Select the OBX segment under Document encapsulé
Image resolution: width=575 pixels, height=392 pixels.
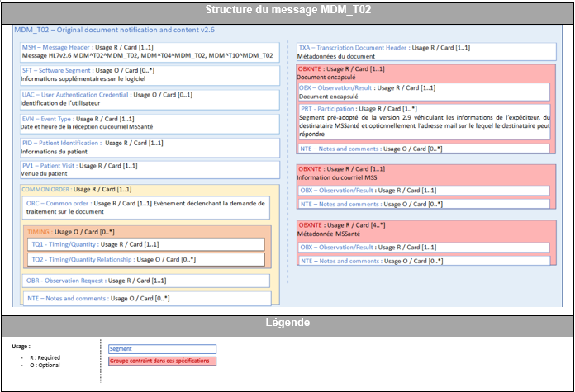tap(424, 92)
